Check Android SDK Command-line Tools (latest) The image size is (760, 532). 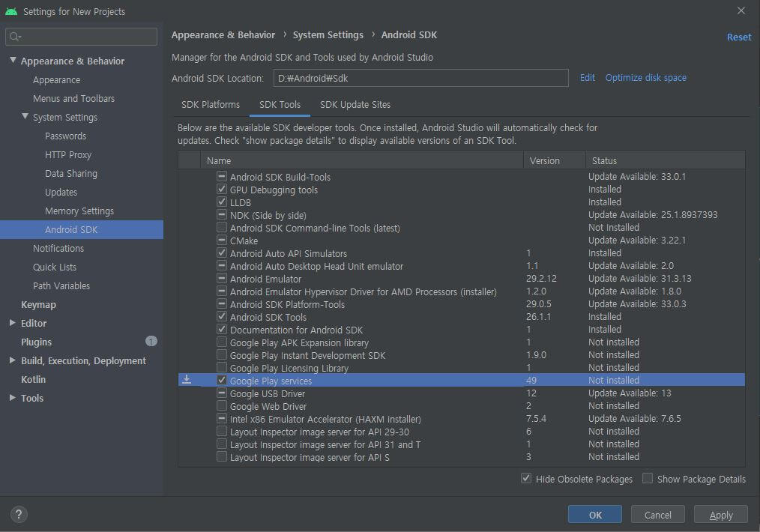[x=222, y=227]
